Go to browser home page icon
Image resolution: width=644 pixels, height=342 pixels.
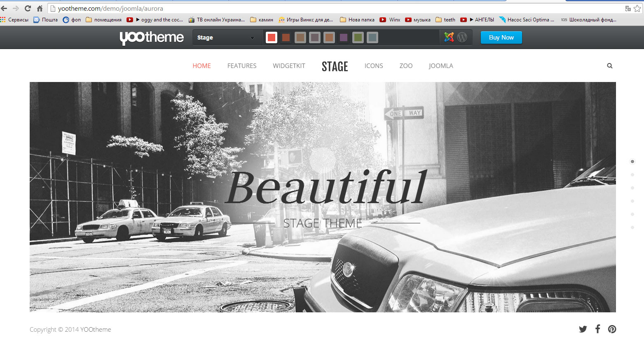point(40,8)
